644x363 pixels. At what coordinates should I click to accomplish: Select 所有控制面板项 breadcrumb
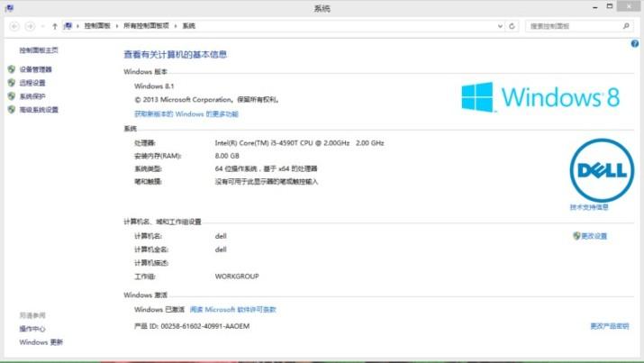(x=146, y=26)
